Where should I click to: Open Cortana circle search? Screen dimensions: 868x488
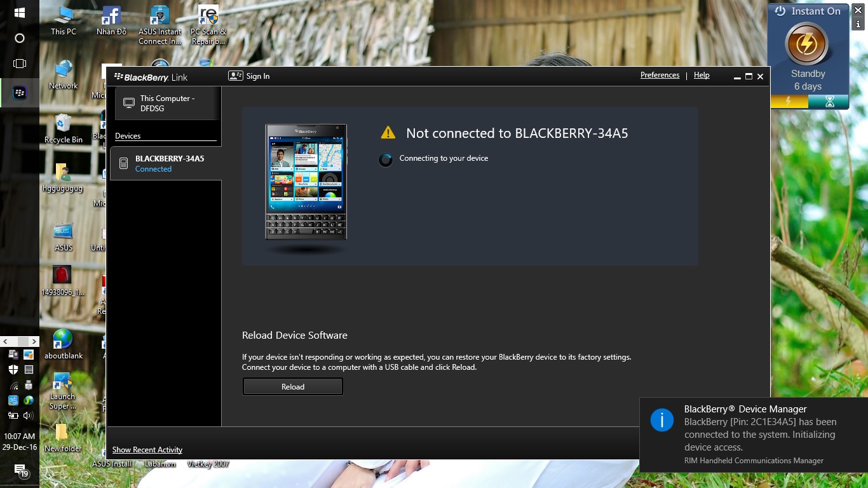point(19,38)
